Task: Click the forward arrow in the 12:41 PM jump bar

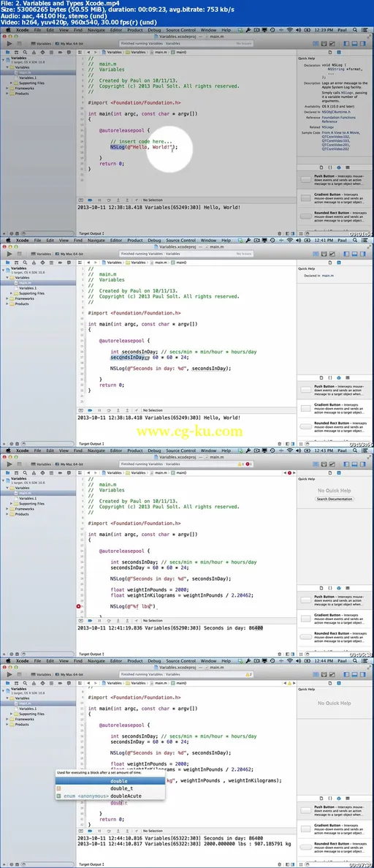Action: click(x=95, y=263)
